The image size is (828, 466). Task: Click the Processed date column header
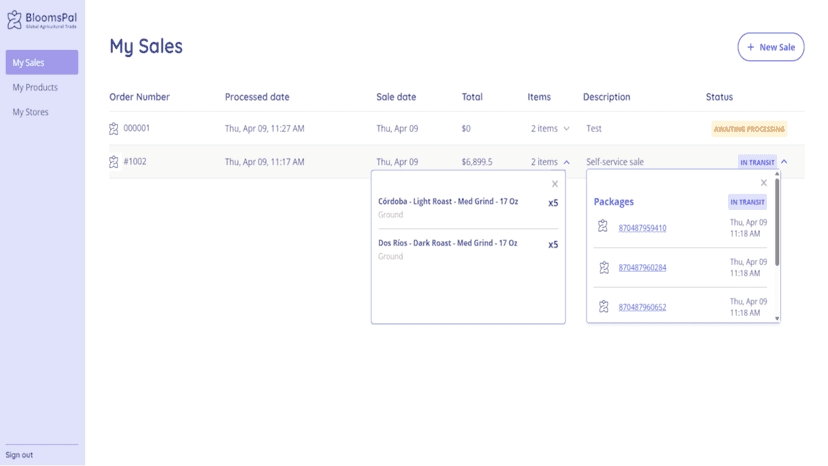[257, 97]
